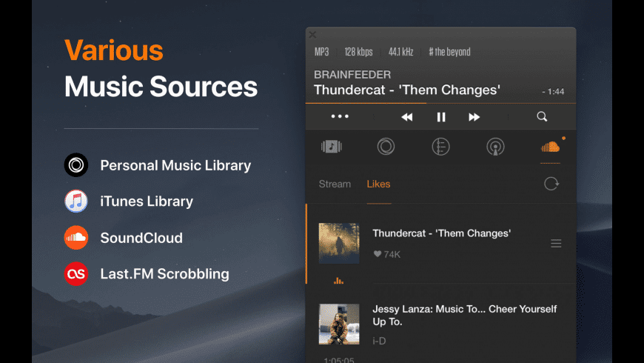
Task: Click the Thundercat track artwork thumbnail
Action: (339, 243)
